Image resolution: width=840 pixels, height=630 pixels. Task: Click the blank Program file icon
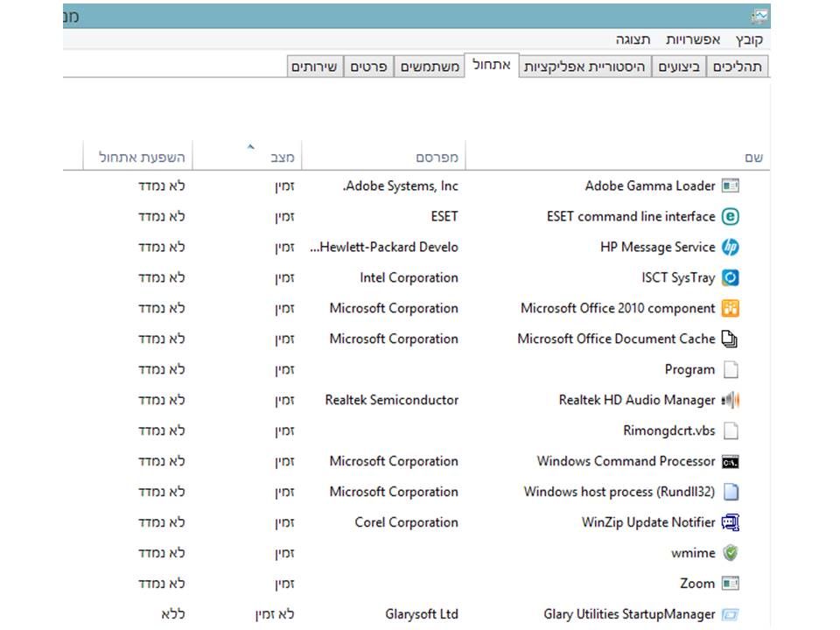click(731, 369)
